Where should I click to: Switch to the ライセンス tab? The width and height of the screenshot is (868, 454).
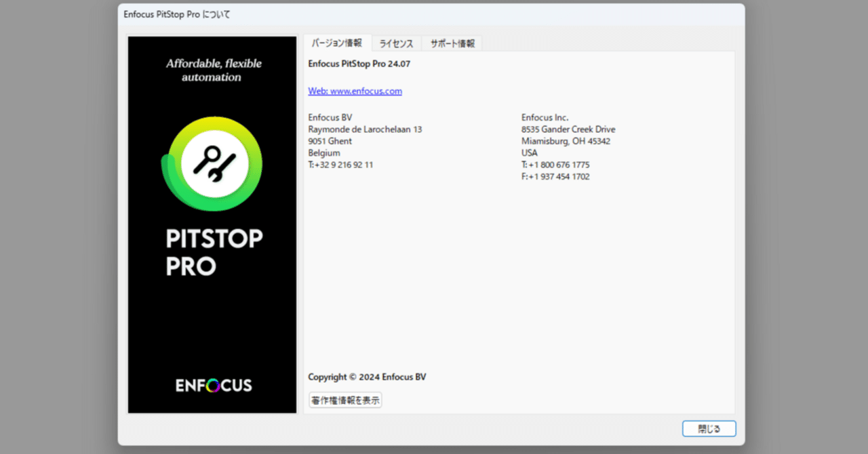pos(396,43)
